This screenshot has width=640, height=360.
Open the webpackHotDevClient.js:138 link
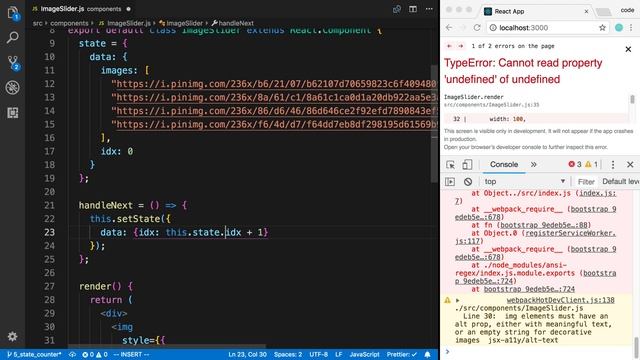coord(560,300)
